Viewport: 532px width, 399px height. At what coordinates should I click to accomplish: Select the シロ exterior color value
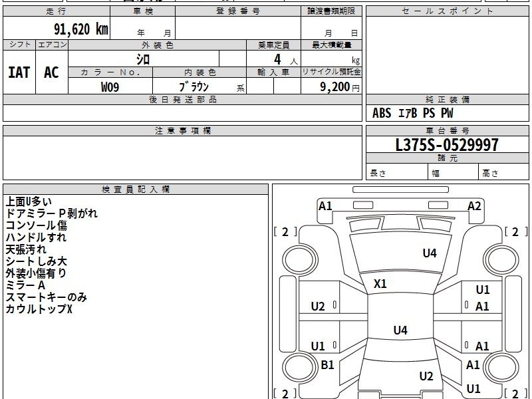(x=143, y=59)
